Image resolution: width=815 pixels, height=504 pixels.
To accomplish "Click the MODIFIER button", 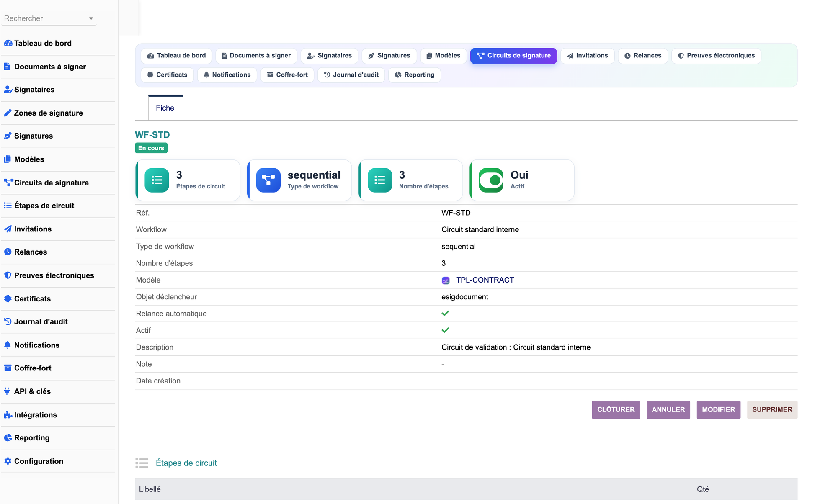I will [718, 409].
